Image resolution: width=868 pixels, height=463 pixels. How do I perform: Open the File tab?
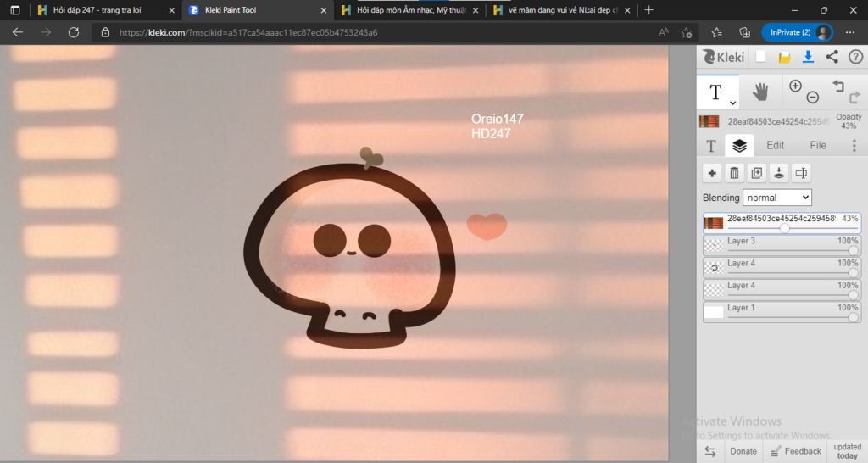point(818,145)
